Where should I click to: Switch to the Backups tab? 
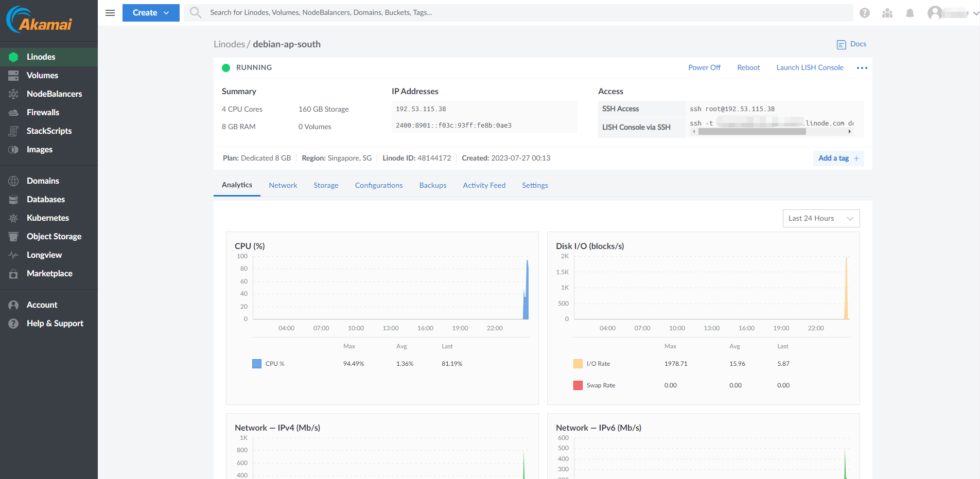433,185
